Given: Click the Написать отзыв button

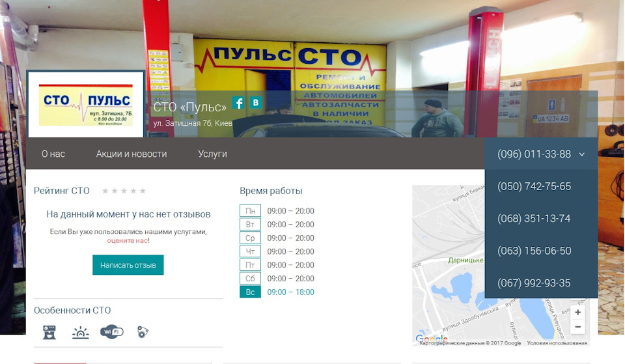Looking at the screenshot, I should [x=128, y=265].
